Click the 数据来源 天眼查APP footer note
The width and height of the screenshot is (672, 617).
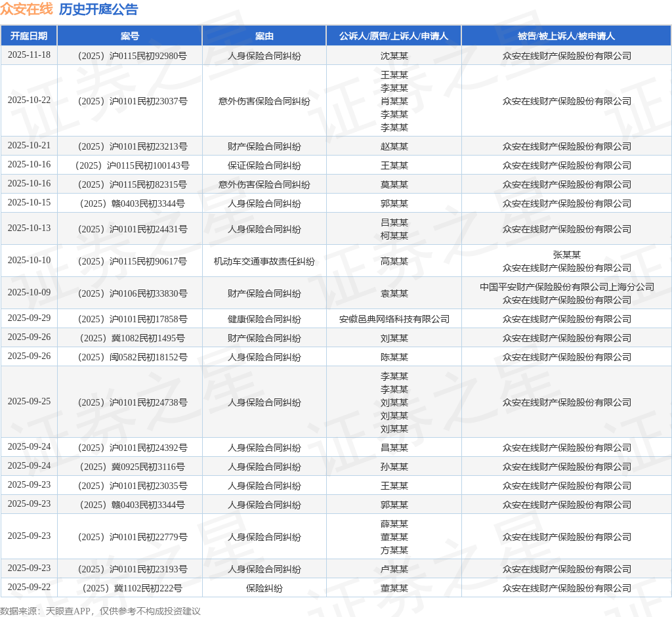100,611
